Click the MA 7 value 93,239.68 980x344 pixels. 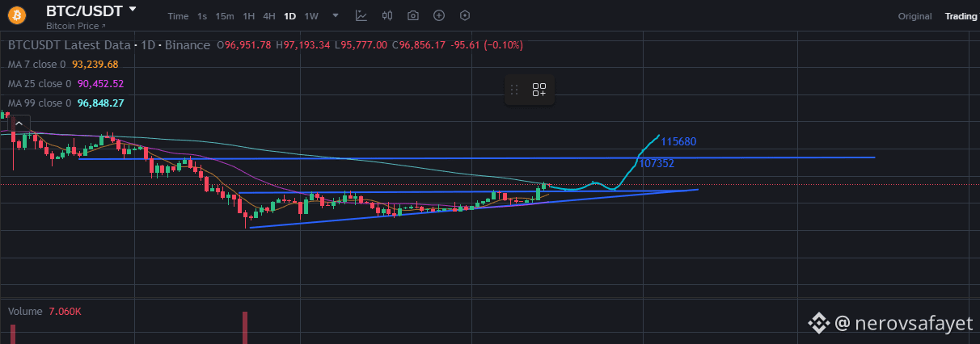95,64
